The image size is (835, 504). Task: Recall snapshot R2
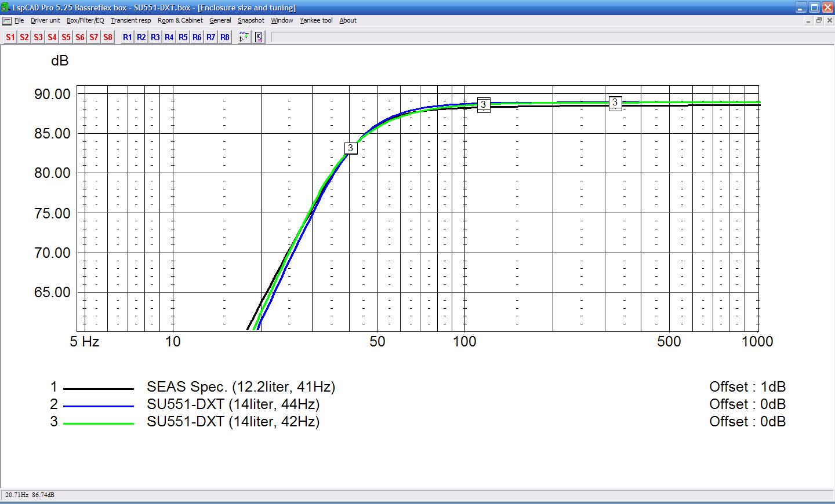click(x=141, y=37)
